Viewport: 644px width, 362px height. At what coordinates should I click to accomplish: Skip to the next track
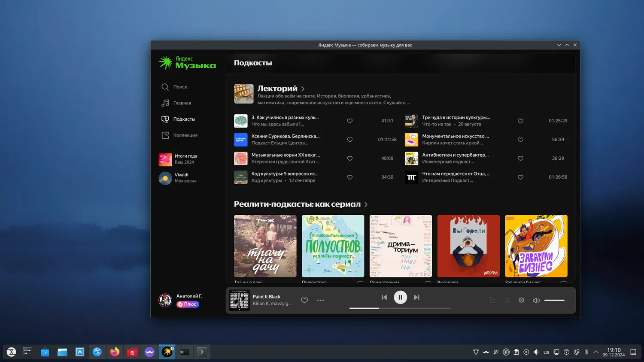pyautogui.click(x=416, y=297)
